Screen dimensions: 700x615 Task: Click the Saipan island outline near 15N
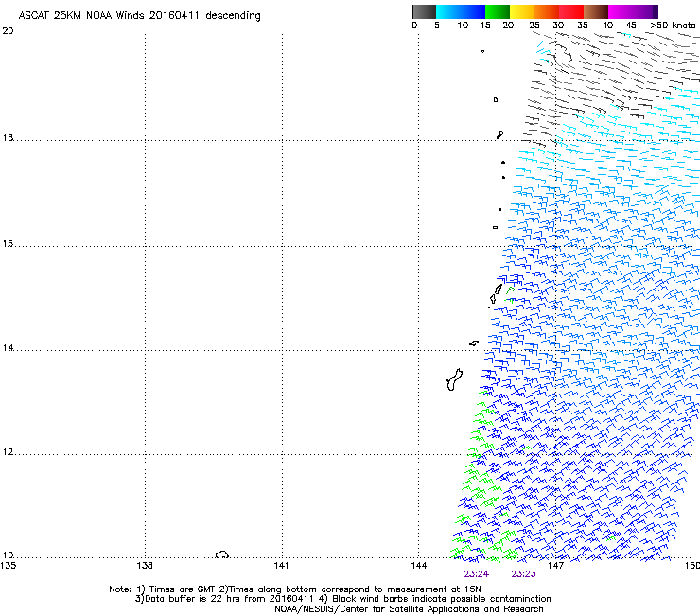[499, 290]
